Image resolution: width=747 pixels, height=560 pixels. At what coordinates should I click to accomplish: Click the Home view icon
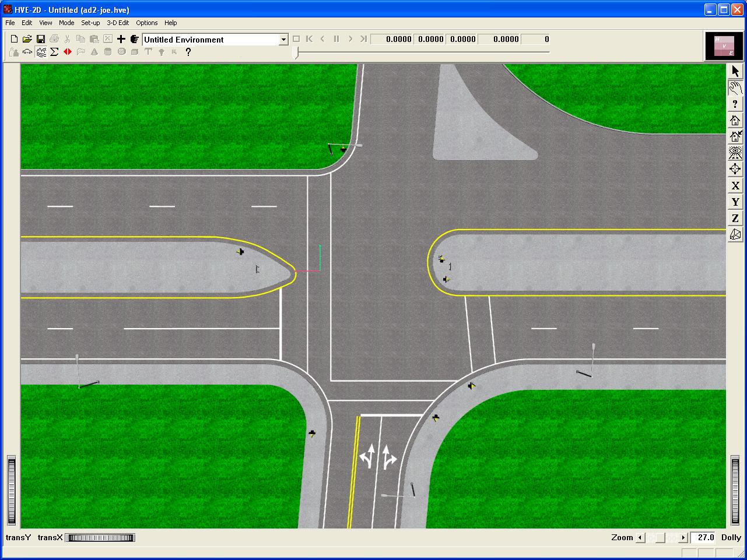coord(735,121)
